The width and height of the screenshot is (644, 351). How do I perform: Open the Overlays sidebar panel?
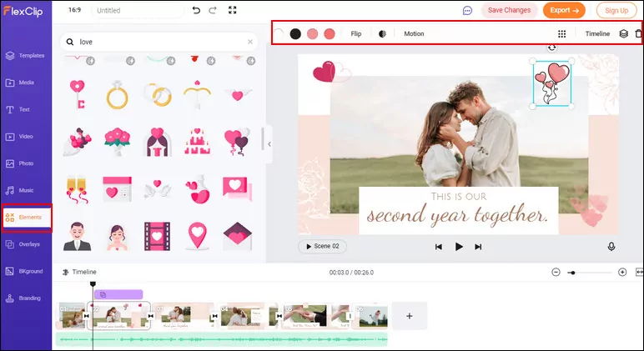(x=23, y=244)
